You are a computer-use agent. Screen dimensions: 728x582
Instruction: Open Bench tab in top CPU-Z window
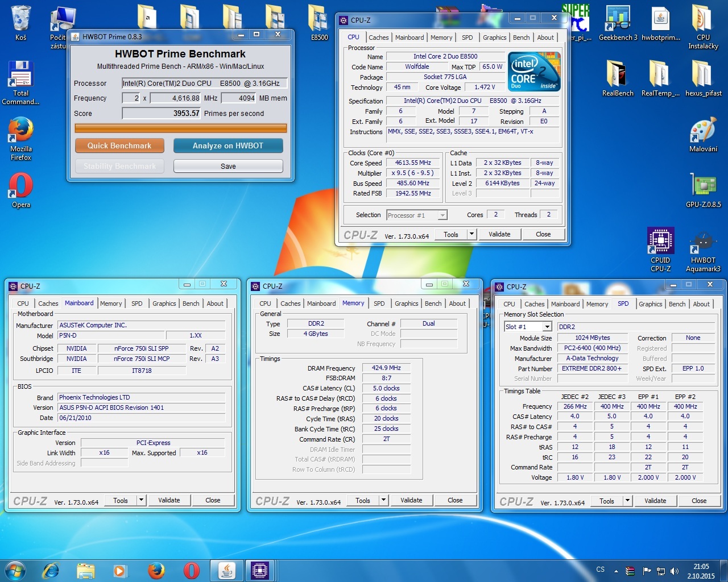[522, 38]
